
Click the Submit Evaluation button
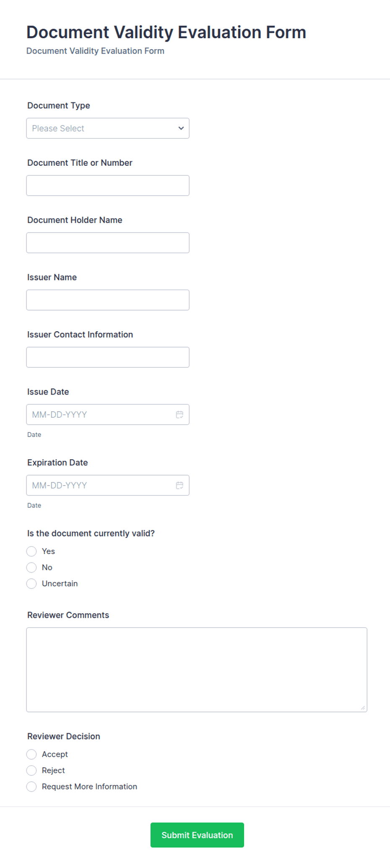point(197,835)
